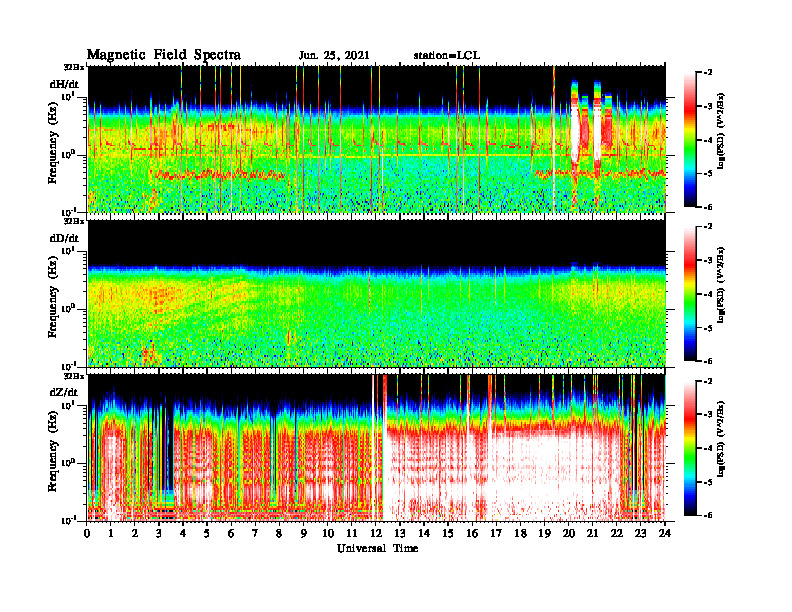Click hour 10 on the time axis

tap(328, 534)
